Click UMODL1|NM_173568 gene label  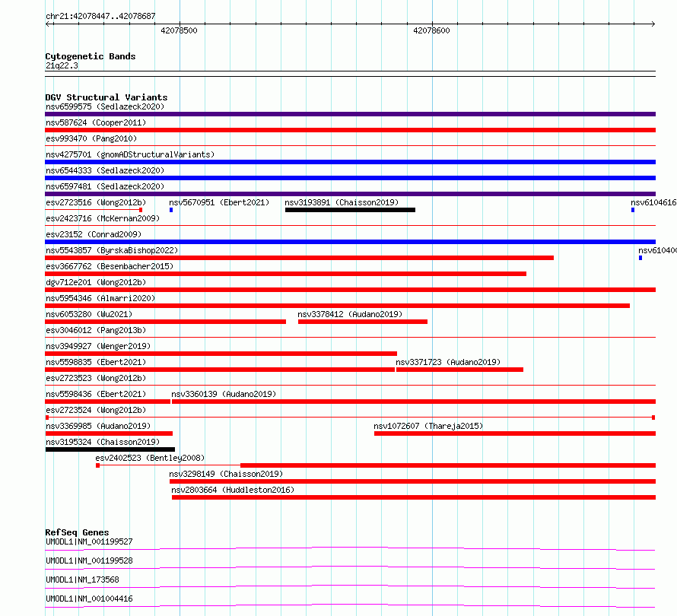tap(82, 579)
